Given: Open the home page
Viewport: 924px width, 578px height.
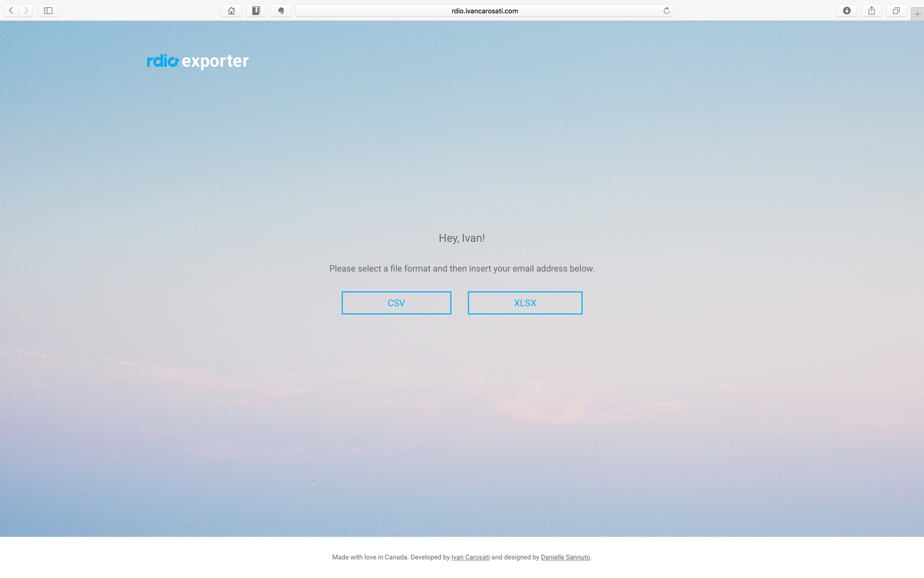Looking at the screenshot, I should click(x=232, y=10).
